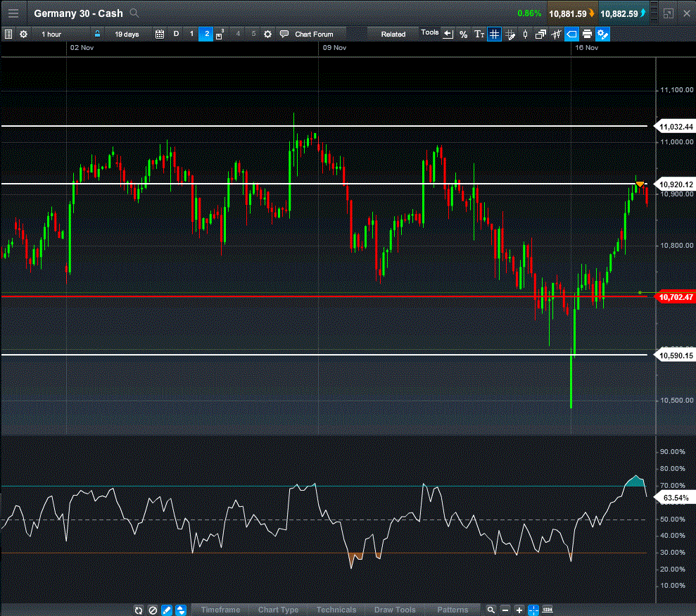This screenshot has width=696, height=616.
Task: Toggle the chart gridlines
Action: click(x=494, y=34)
